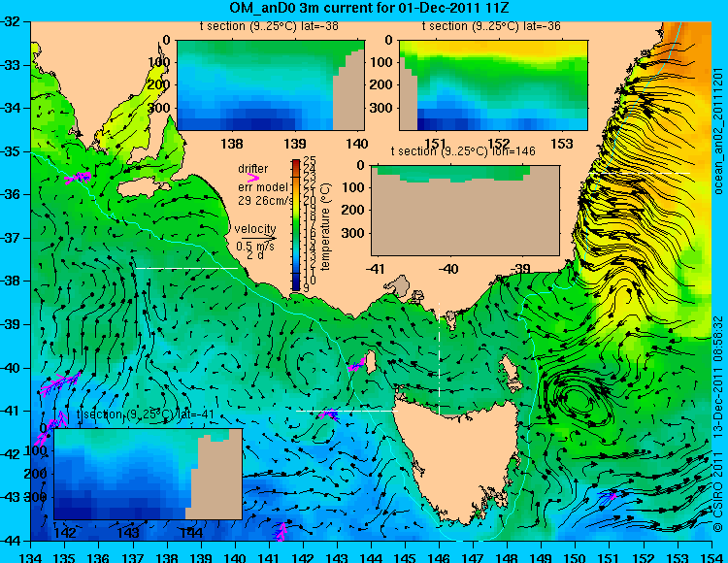Click the "140" label under the lat=-38 inset
This screenshot has width=728, height=563.
357,144
